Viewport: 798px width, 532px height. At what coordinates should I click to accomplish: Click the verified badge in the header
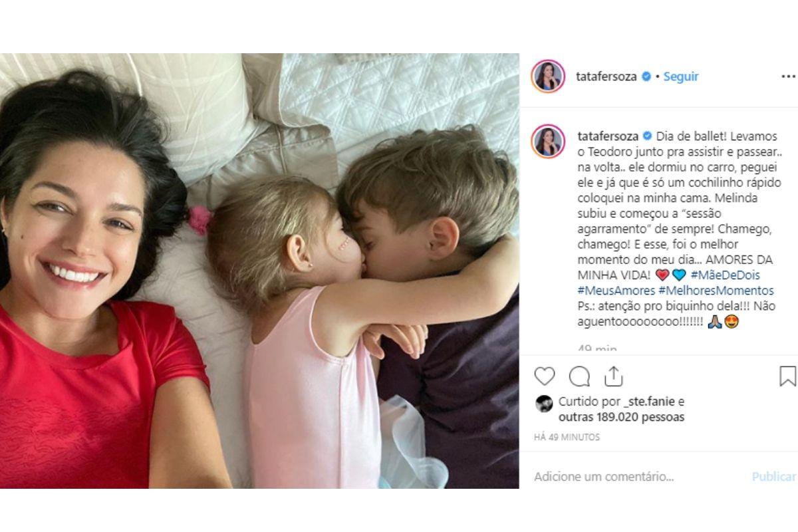pyautogui.click(x=646, y=76)
